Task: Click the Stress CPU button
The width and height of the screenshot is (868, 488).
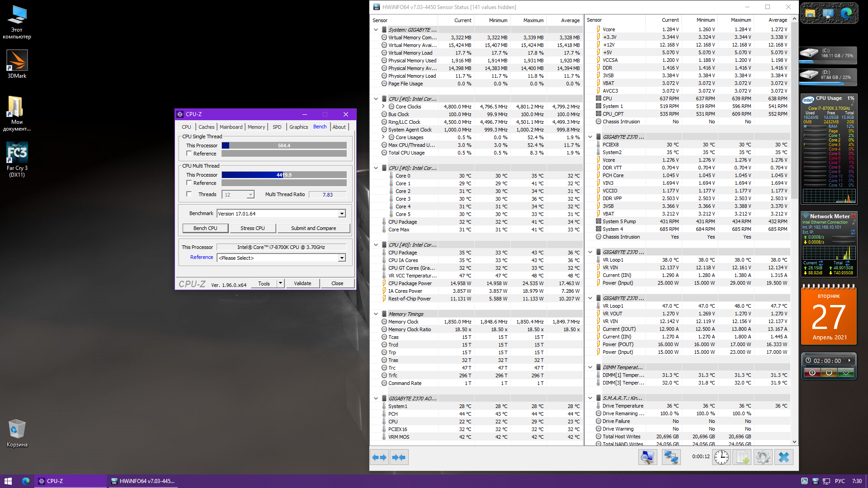Action: click(x=252, y=228)
